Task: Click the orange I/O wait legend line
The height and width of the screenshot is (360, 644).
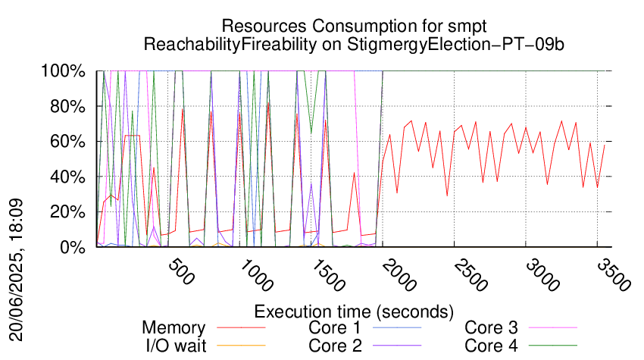Action: 241,346
